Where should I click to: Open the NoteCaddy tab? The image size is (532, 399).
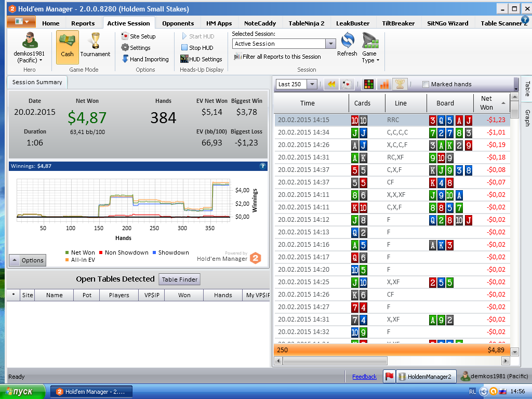point(260,23)
